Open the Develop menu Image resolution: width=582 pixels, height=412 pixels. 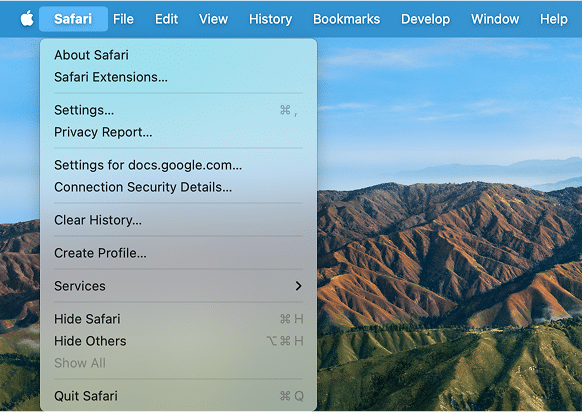click(x=425, y=19)
